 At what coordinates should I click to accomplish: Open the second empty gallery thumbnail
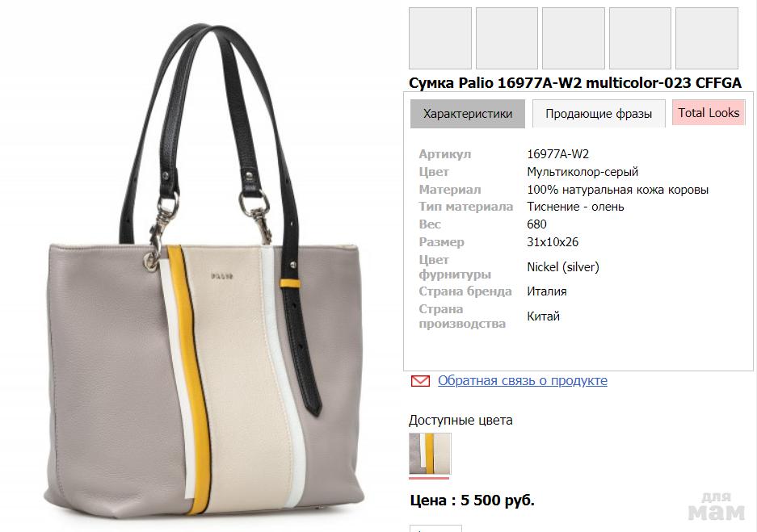[x=507, y=38]
